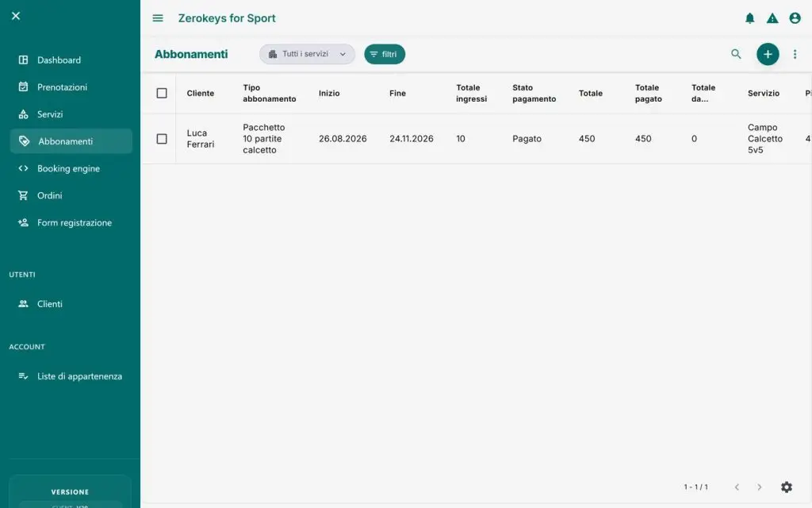Navigate to Prenotazioni
The width and height of the screenshot is (812, 508).
(71, 87)
